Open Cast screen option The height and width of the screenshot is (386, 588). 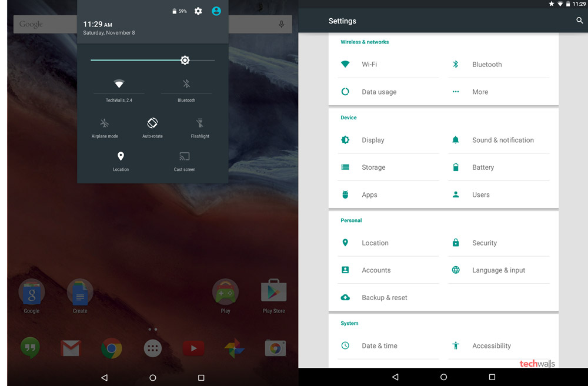[x=185, y=157]
